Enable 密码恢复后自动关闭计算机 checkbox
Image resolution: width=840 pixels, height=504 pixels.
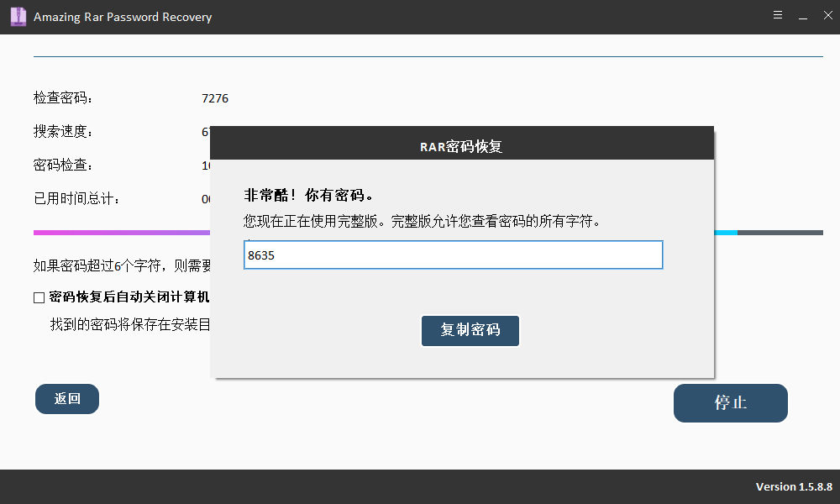pyautogui.click(x=39, y=298)
